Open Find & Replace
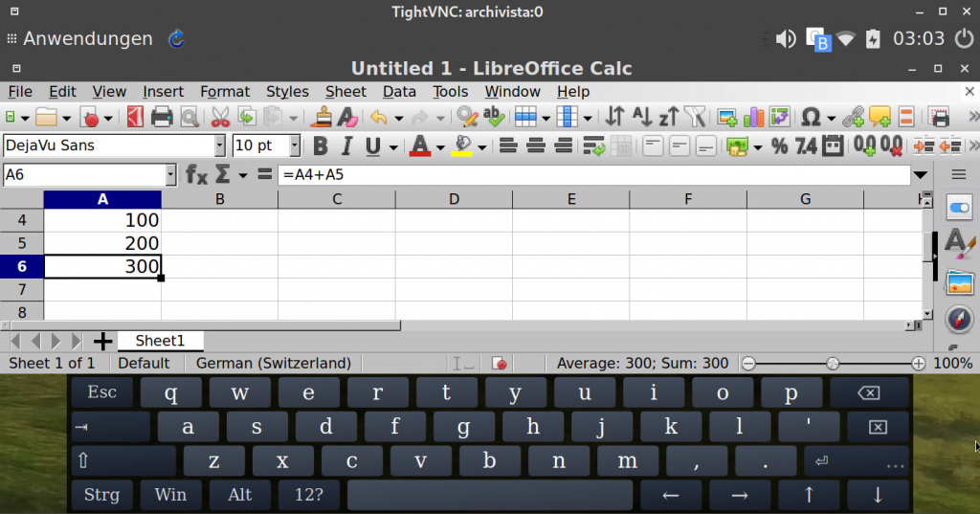 467,117
